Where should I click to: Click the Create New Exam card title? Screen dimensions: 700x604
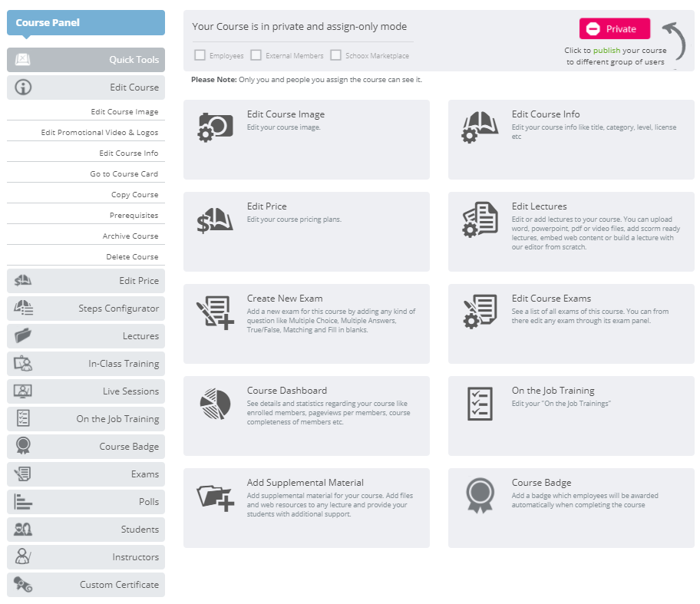coord(284,299)
